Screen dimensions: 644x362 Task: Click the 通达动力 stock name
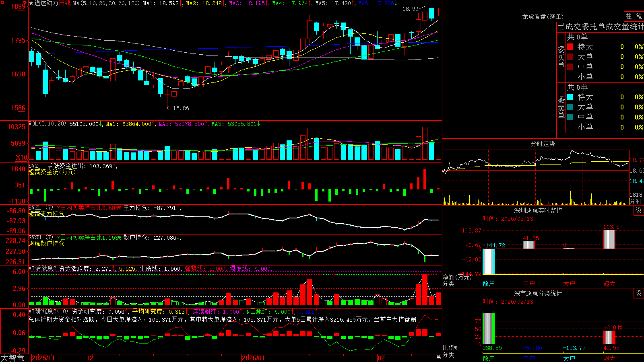(x=46, y=3)
